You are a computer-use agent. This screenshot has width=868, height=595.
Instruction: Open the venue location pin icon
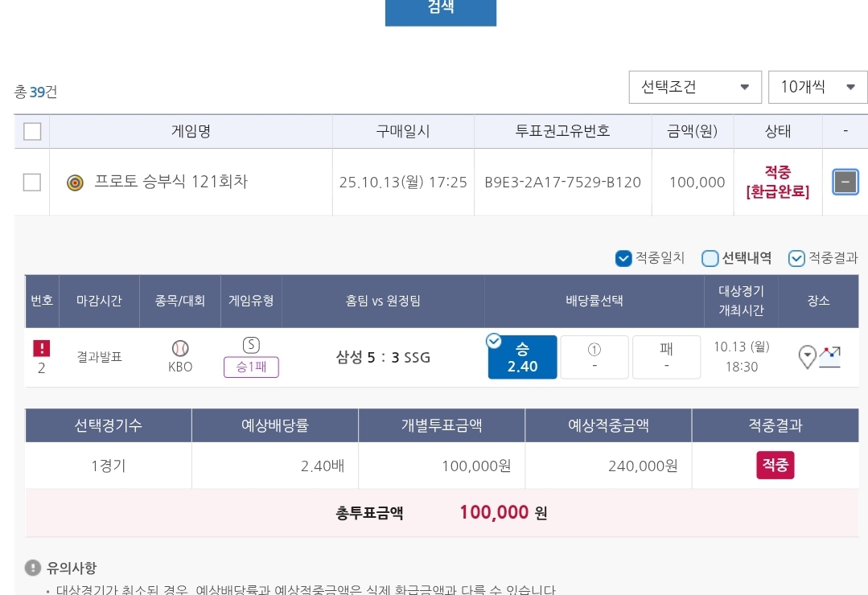coord(807,356)
